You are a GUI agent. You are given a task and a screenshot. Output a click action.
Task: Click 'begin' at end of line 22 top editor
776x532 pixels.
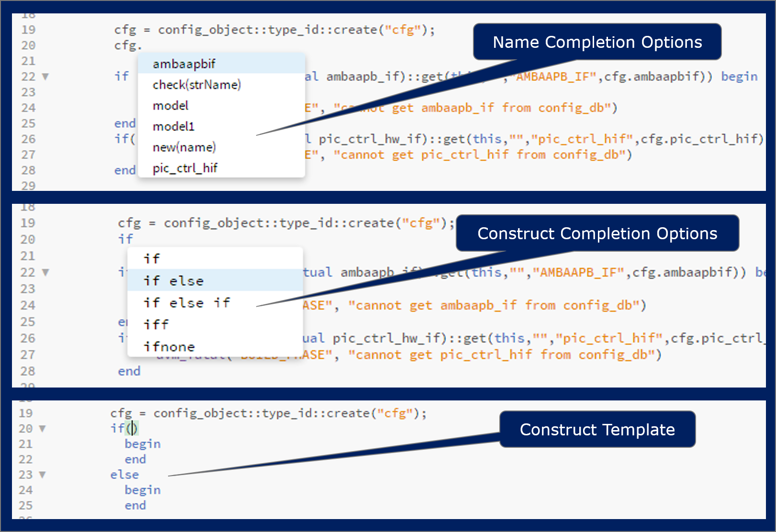click(740, 77)
